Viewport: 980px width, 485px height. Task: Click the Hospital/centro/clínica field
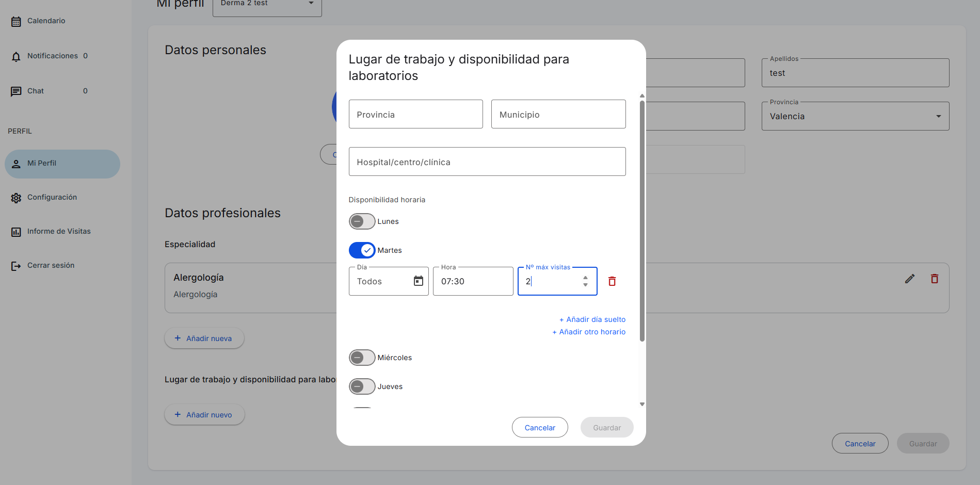pyautogui.click(x=487, y=161)
